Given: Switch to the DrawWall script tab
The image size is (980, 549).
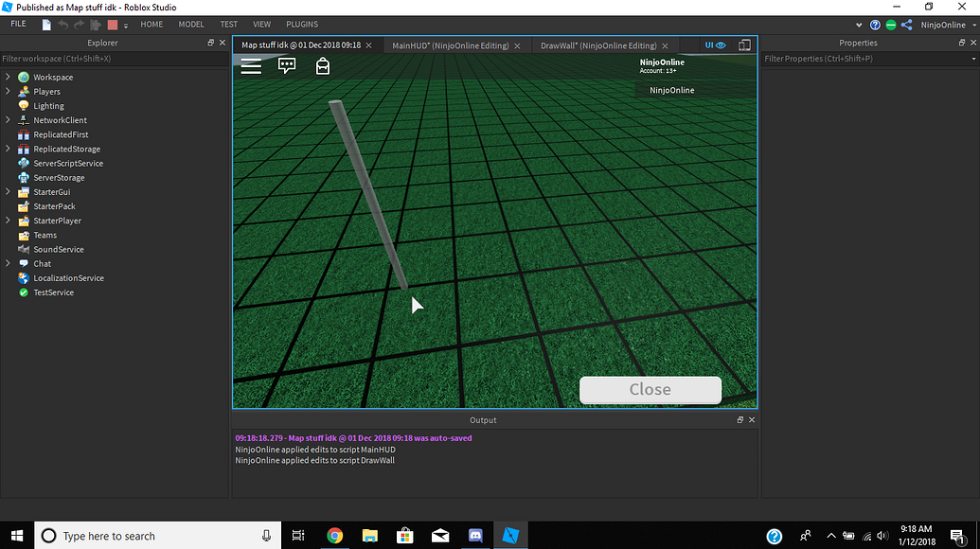Looking at the screenshot, I should tap(598, 45).
